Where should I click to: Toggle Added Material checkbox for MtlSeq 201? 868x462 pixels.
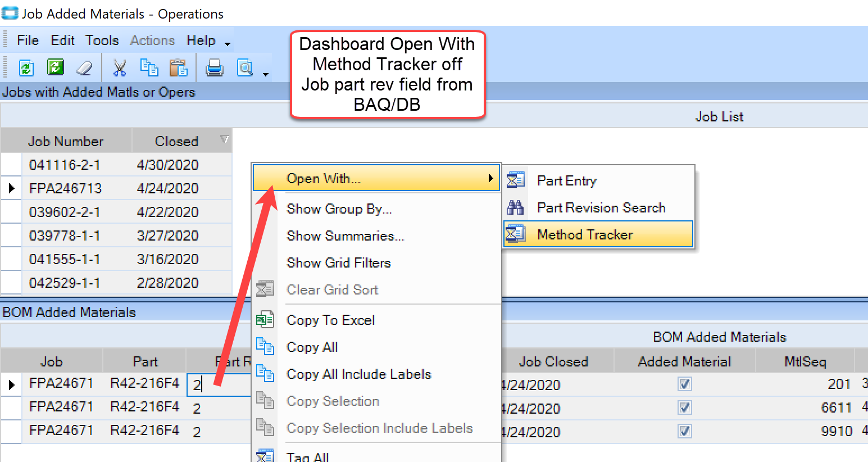coord(684,384)
